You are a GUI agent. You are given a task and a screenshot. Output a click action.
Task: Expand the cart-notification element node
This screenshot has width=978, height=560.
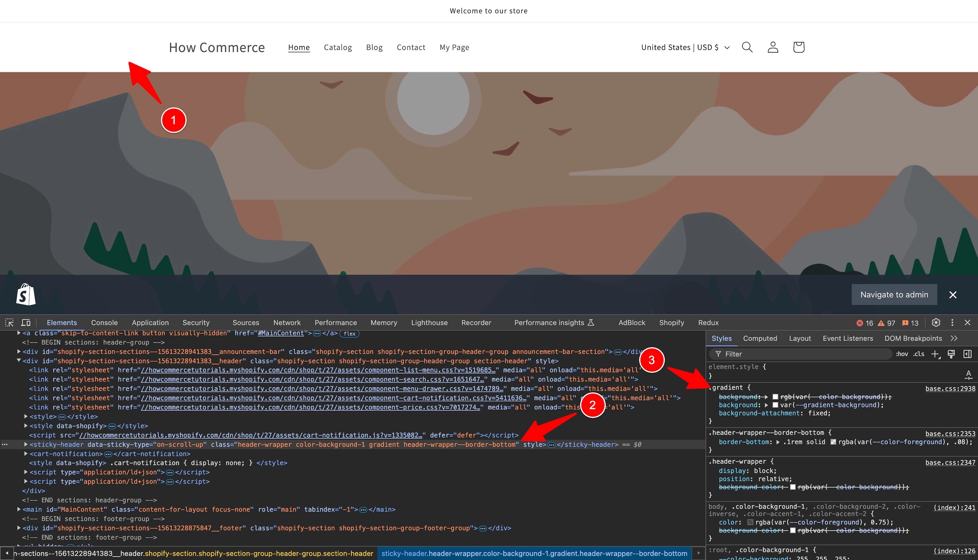pyautogui.click(x=26, y=453)
